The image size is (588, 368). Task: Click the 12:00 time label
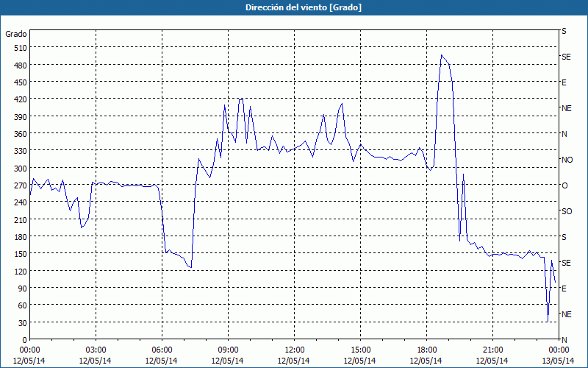click(x=295, y=350)
